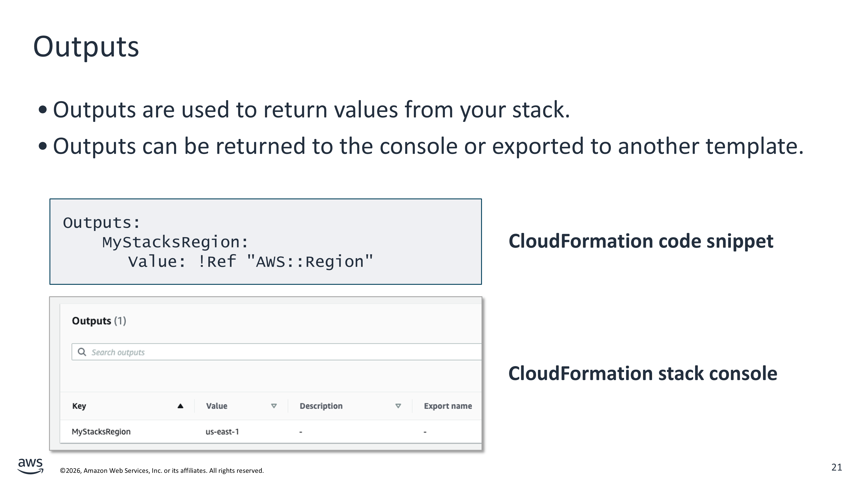Open the Description column sort dropdown arrow
The width and height of the screenshot is (868, 488).
click(x=398, y=406)
